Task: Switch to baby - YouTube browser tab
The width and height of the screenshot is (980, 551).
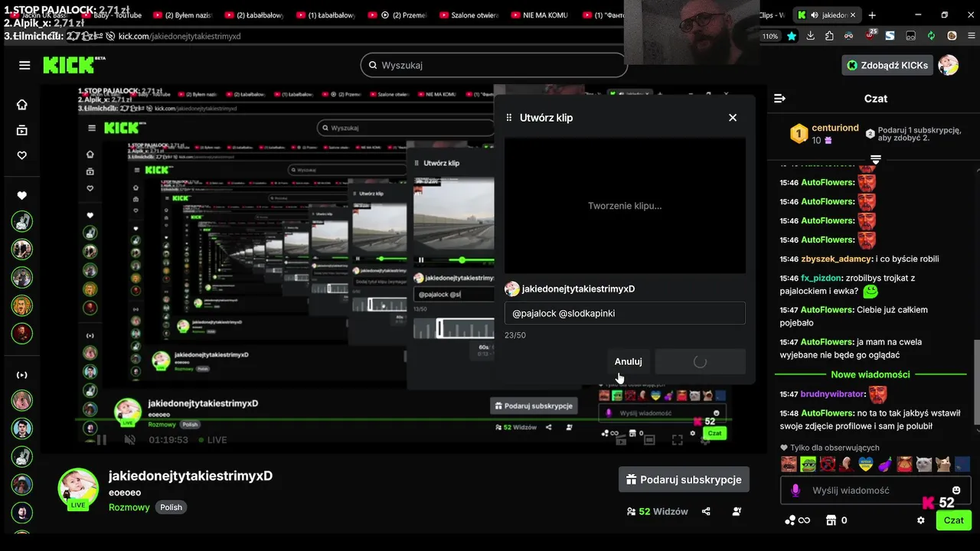Action: click(x=113, y=15)
